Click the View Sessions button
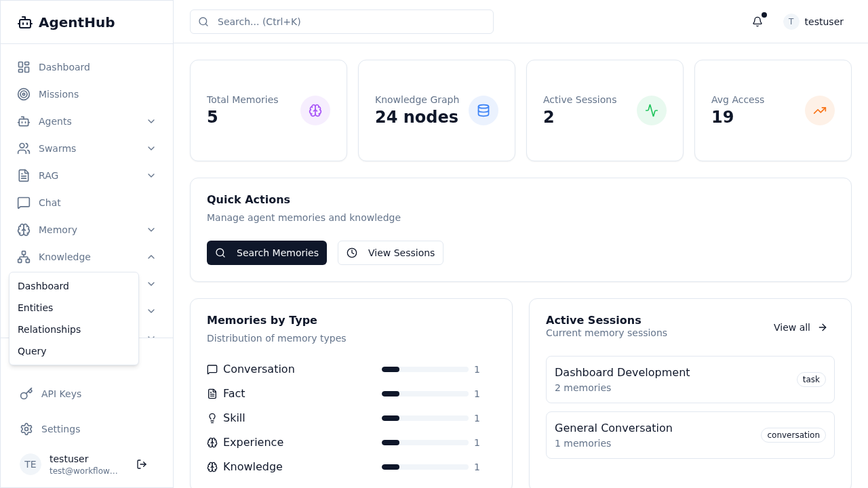This screenshot has width=868, height=488. pyautogui.click(x=391, y=253)
